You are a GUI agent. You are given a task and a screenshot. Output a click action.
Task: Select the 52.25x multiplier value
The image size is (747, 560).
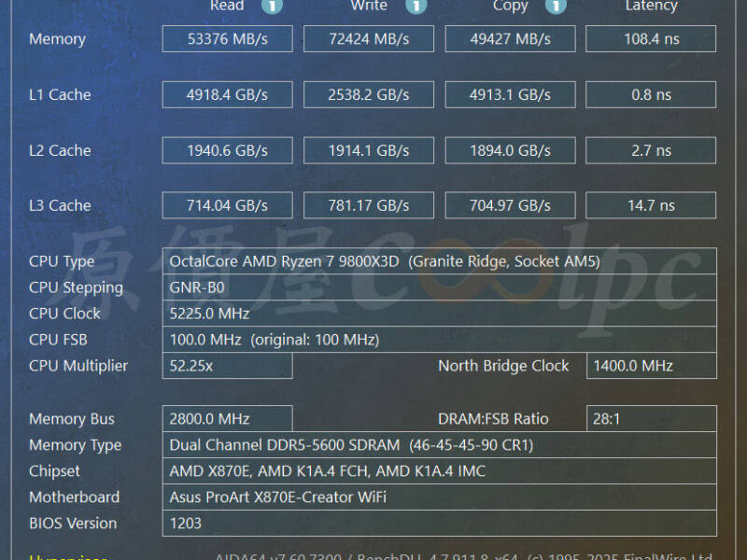227,366
